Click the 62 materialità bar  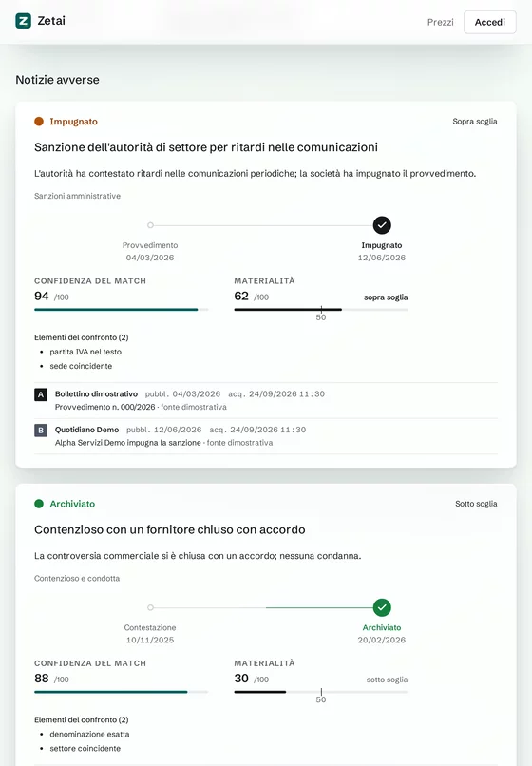321,309
